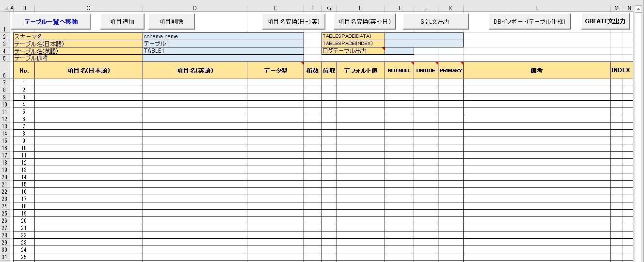This screenshot has width=644, height=262.
Task: Select the ログテーブル出力 value cell
Action: tap(399, 51)
